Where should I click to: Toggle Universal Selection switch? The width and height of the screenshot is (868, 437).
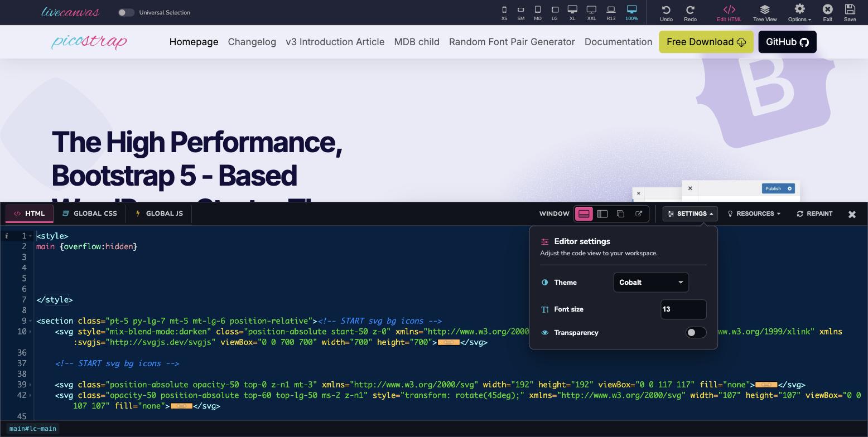[126, 12]
